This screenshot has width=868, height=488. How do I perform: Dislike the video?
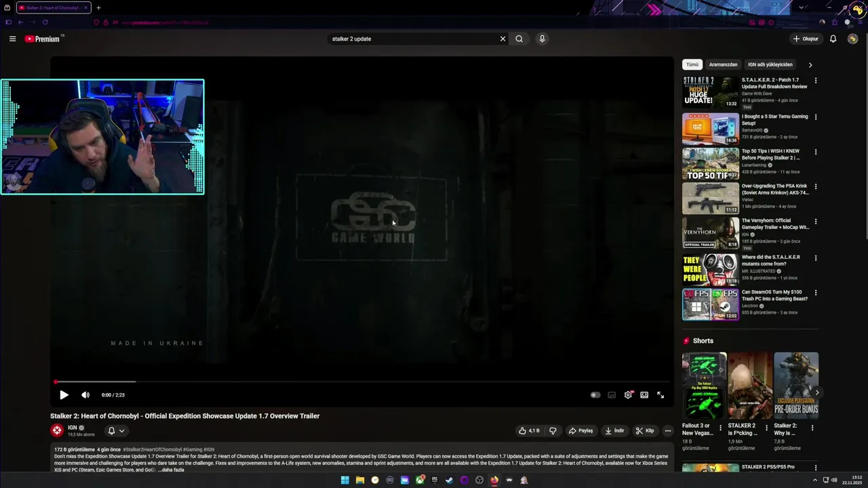tap(553, 430)
